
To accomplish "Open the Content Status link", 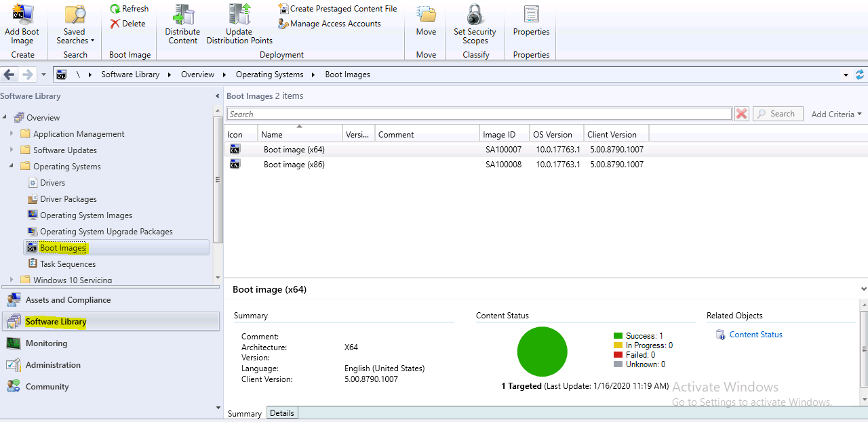I will coord(755,335).
